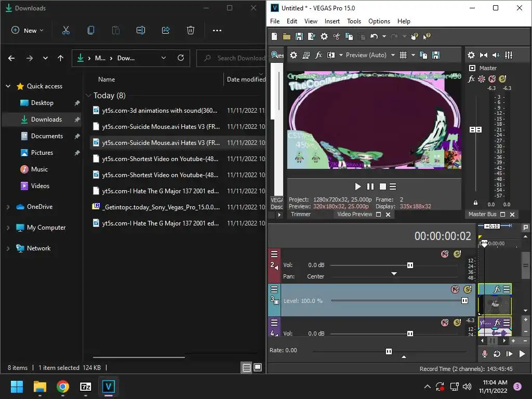Mute audio track 4

coord(445,322)
